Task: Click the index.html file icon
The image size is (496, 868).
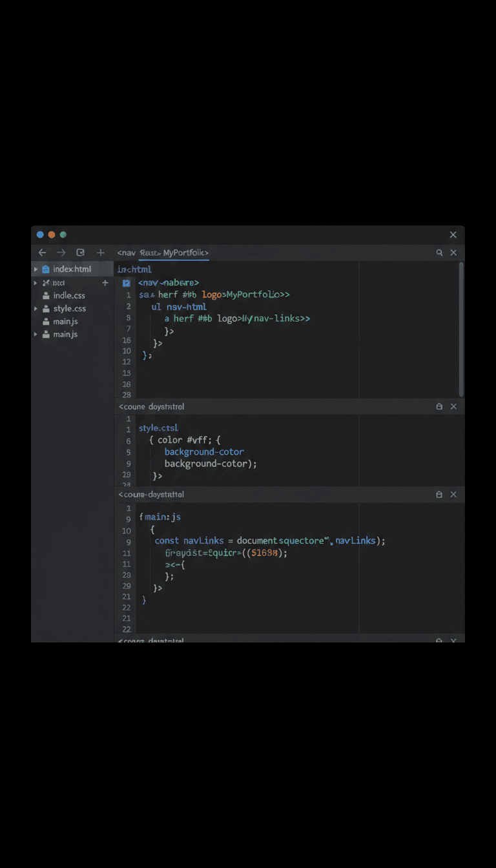Action: pyautogui.click(x=46, y=269)
